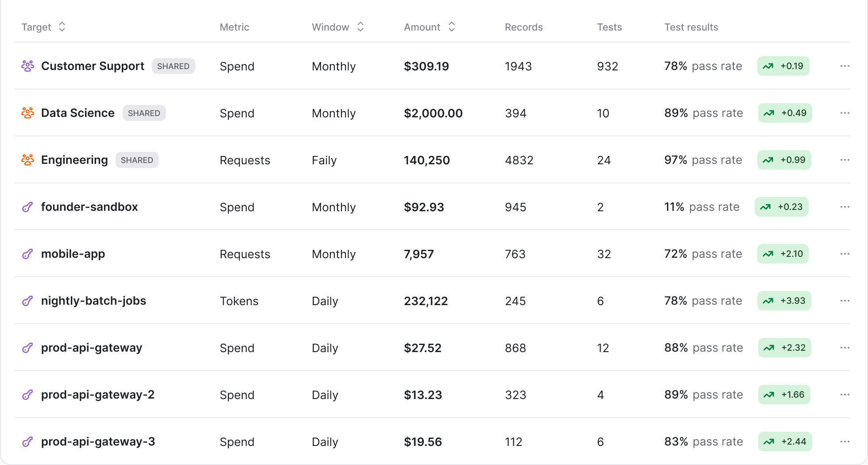Click the SHARED badge next to Data Science
868x465 pixels.
(x=144, y=113)
